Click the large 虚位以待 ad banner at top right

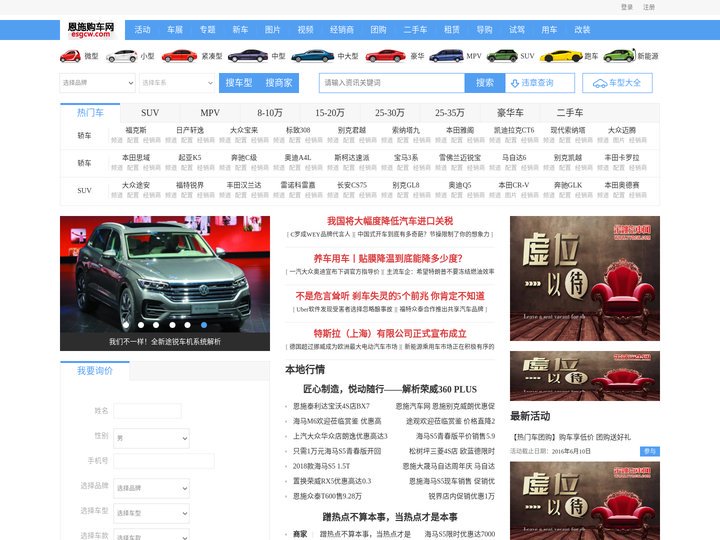point(585,278)
